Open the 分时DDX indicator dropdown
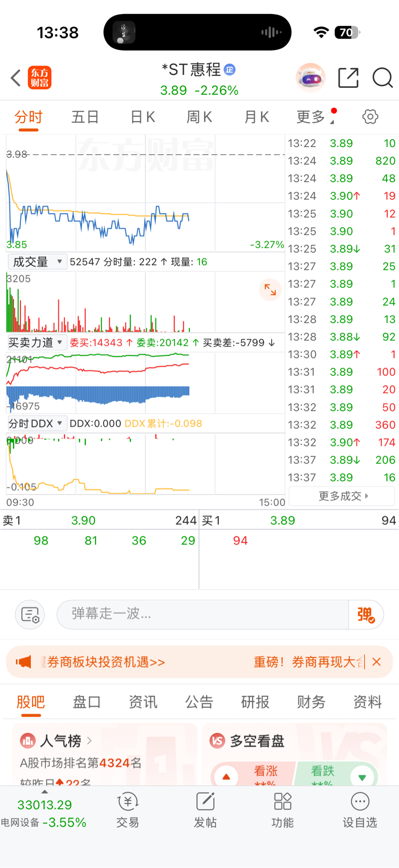Screen dimensions: 399x868 tap(37, 424)
